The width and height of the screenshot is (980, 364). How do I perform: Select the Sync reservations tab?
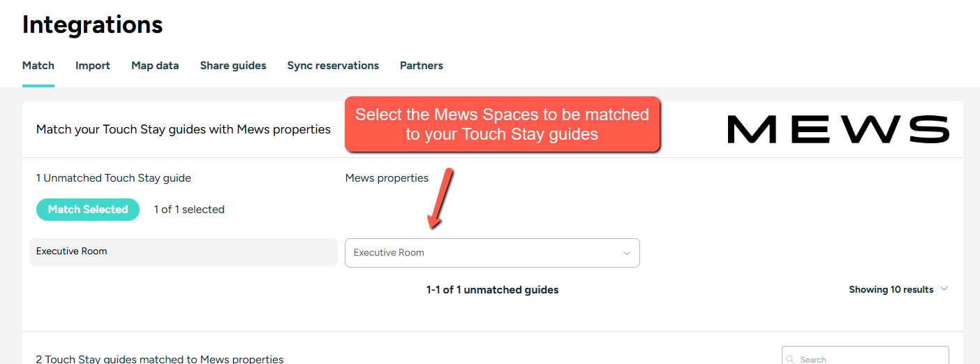tap(333, 66)
